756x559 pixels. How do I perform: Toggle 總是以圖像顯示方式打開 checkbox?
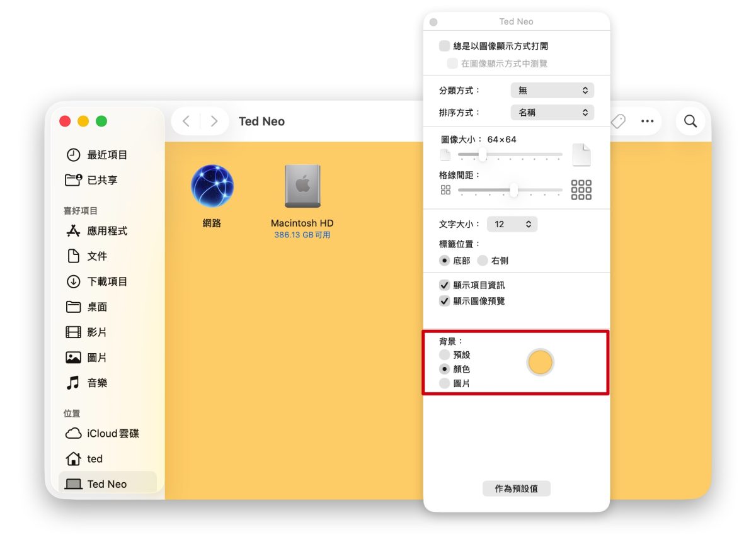pos(445,46)
